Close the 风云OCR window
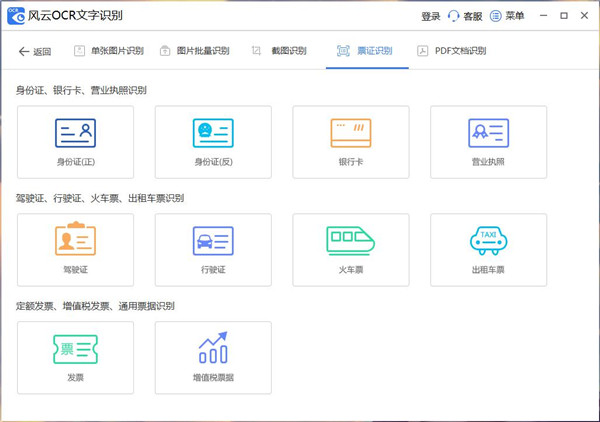The image size is (600, 422). 584,16
